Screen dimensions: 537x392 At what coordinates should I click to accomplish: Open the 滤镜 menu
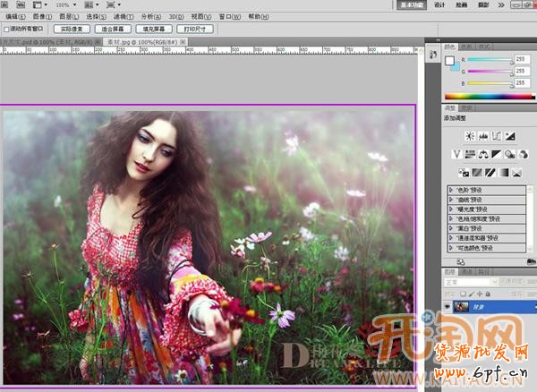tap(123, 16)
